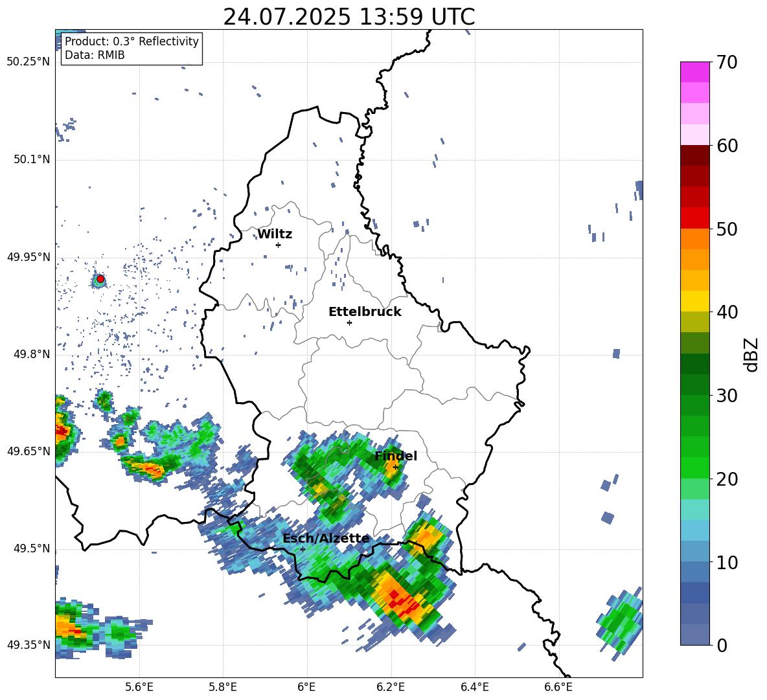Click the 60 tick on the colorbar

tap(726, 146)
